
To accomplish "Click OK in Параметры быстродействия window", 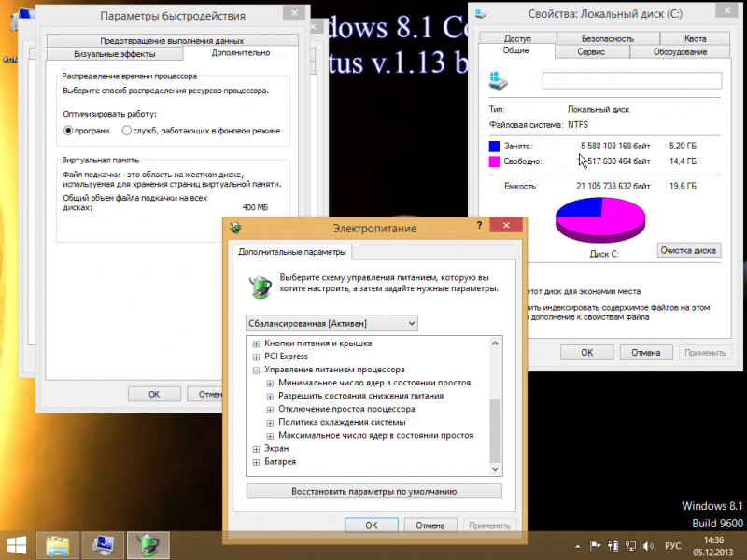I will point(154,394).
